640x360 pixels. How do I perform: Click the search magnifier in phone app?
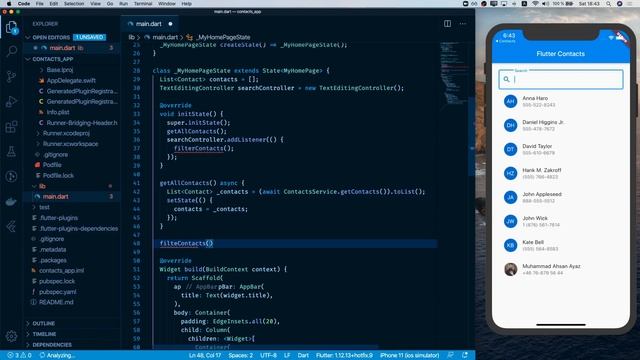tap(507, 79)
